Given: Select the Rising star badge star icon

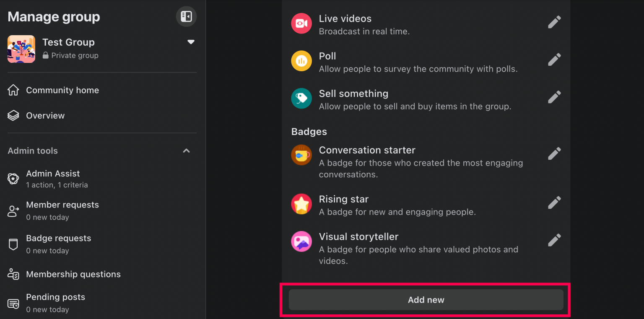Looking at the screenshot, I should pos(301,203).
